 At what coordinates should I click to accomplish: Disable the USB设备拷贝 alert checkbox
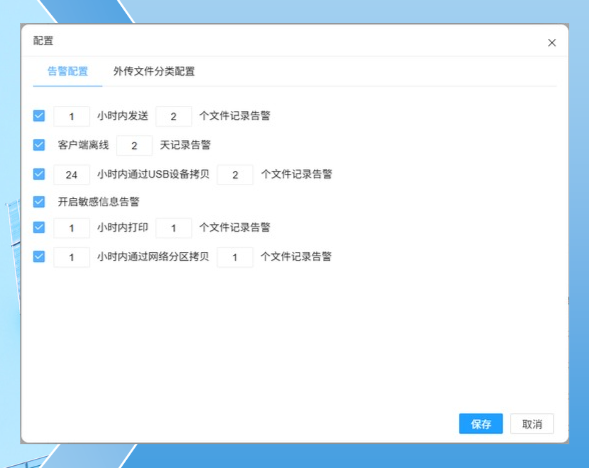coord(39,174)
